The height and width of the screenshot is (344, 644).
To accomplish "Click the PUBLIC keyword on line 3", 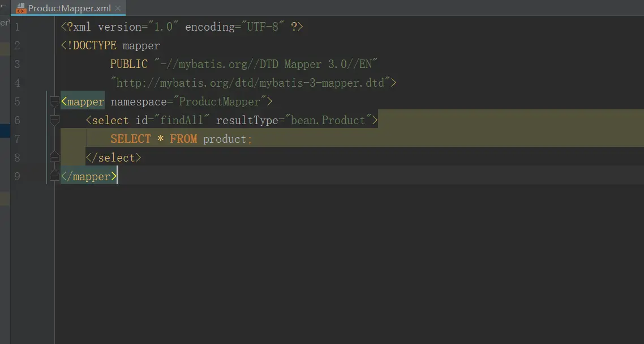I will 129,64.
